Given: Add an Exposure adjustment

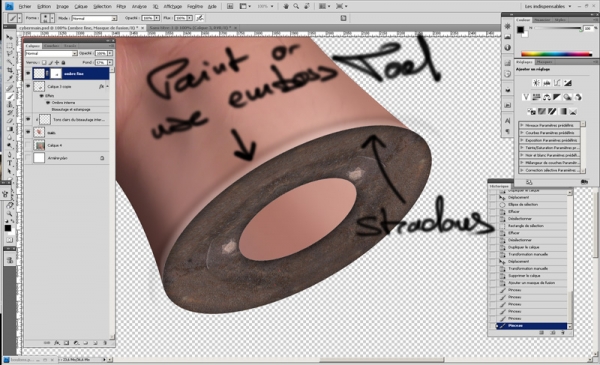Looking at the screenshot, I should (x=568, y=83).
